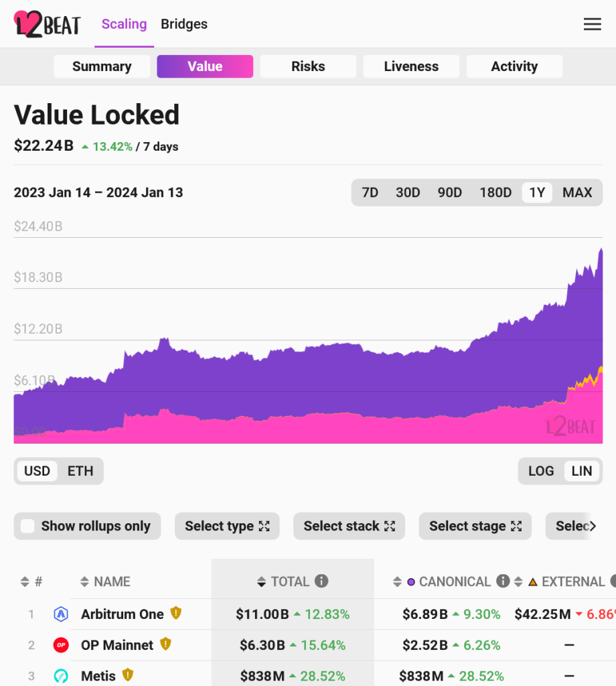This screenshot has width=616, height=686.
Task: Open the Risks tab
Action: pyautogui.click(x=308, y=66)
